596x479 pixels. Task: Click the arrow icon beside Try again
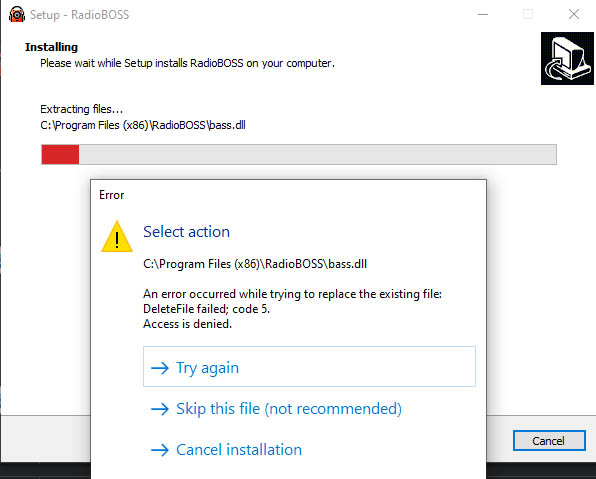click(x=160, y=368)
